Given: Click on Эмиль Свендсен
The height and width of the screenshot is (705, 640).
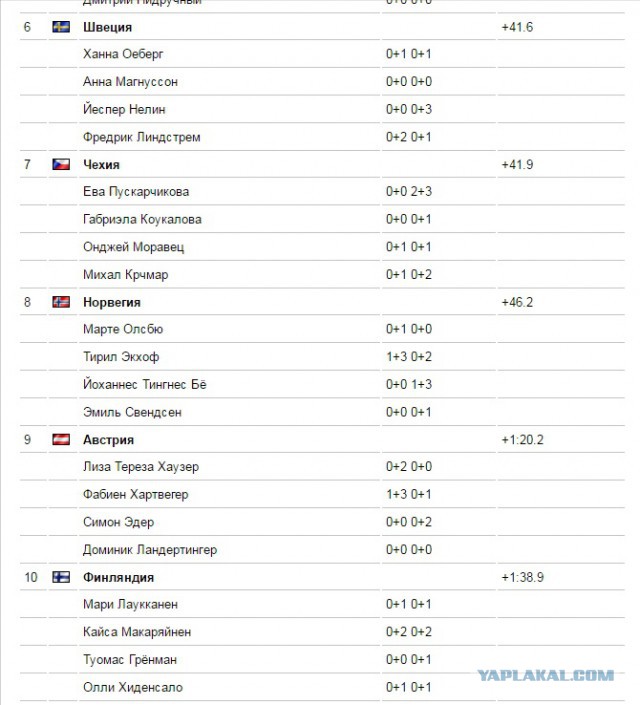Looking at the screenshot, I should [x=132, y=412].
